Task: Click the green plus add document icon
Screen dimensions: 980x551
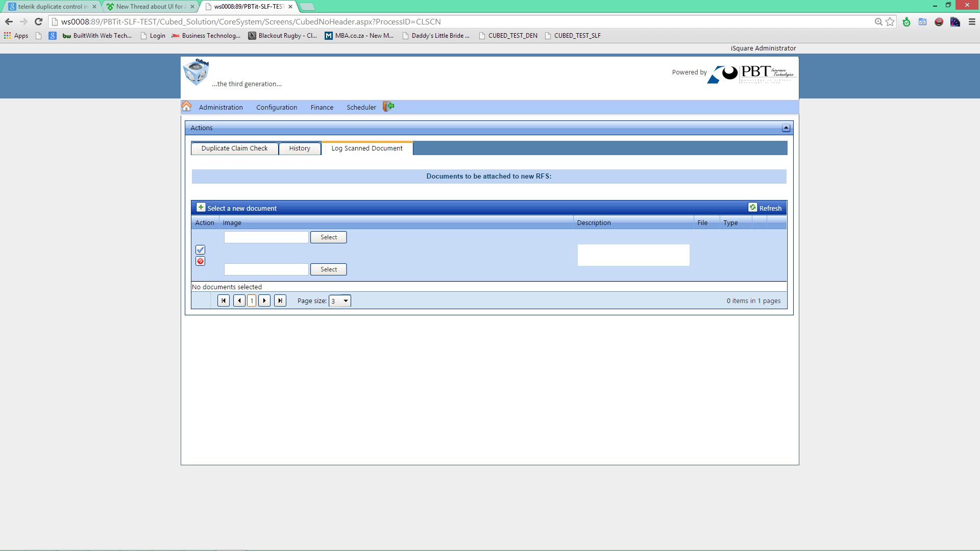Action: coord(201,207)
